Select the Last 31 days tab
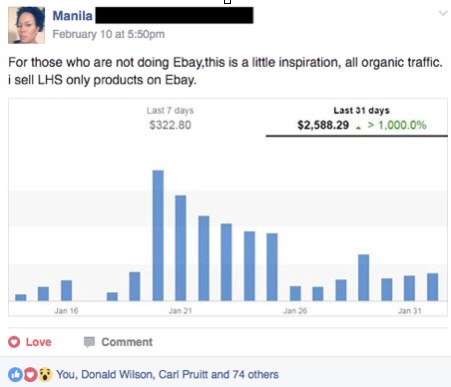The height and width of the screenshot is (387, 451). (x=362, y=119)
